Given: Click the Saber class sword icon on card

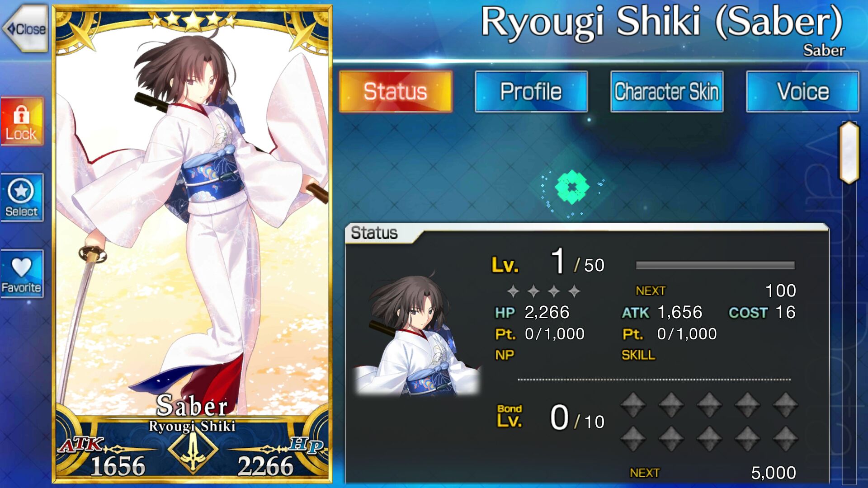Looking at the screenshot, I should click(x=193, y=450).
